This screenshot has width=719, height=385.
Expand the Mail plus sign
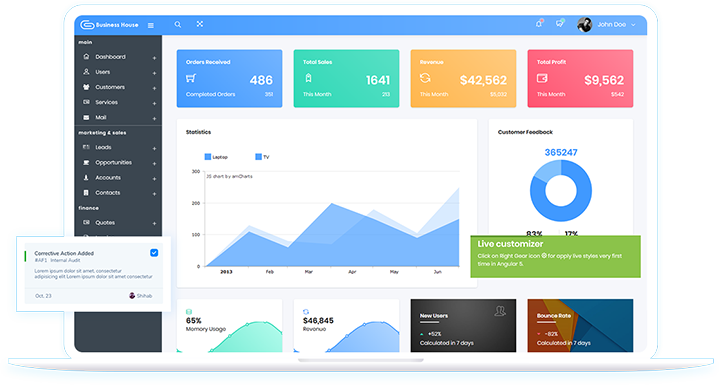154,119
